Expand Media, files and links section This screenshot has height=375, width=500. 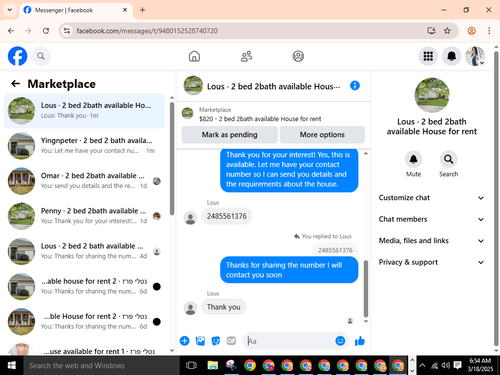431,241
